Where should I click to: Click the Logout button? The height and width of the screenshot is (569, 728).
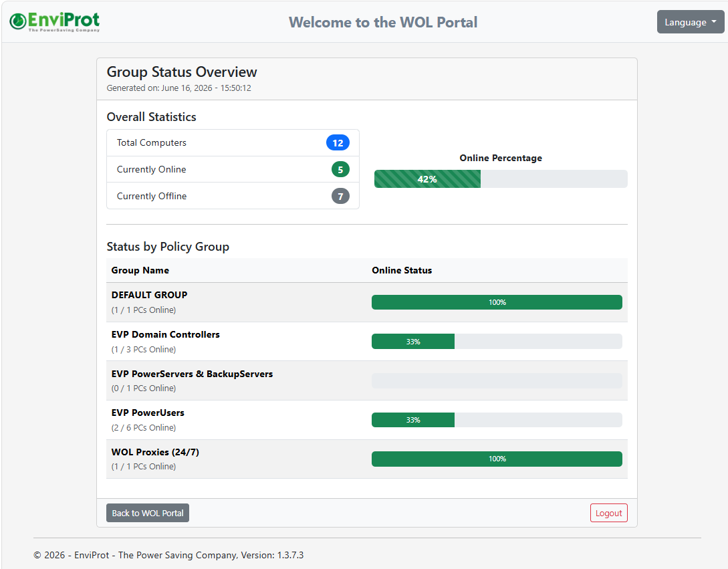[609, 513]
